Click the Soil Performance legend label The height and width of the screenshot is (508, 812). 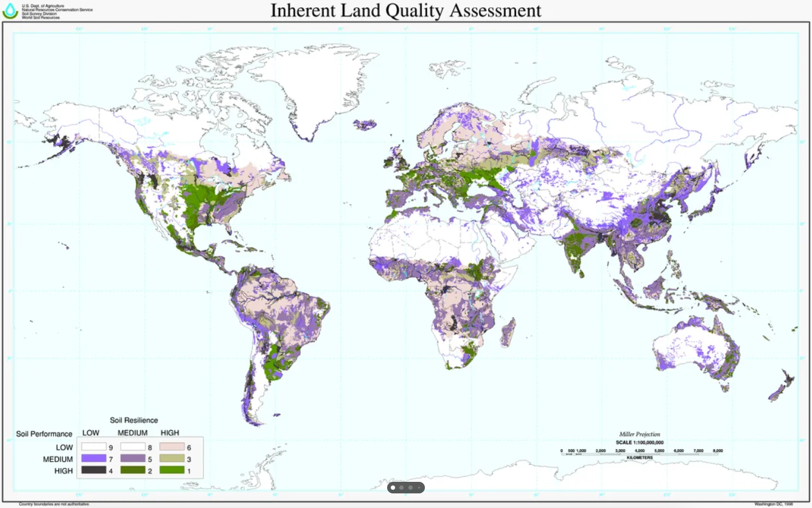point(44,434)
